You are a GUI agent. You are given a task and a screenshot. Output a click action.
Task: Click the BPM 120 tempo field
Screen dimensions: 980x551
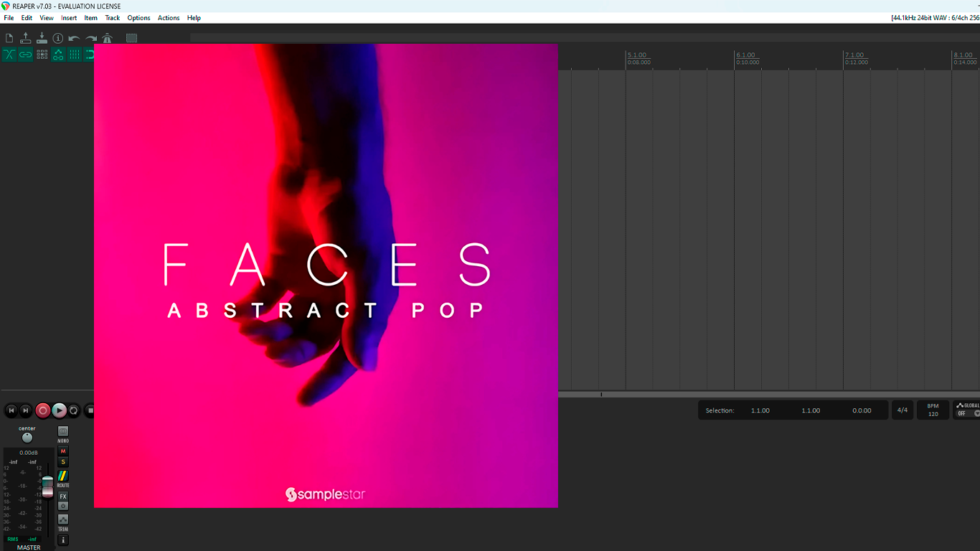[x=933, y=410]
